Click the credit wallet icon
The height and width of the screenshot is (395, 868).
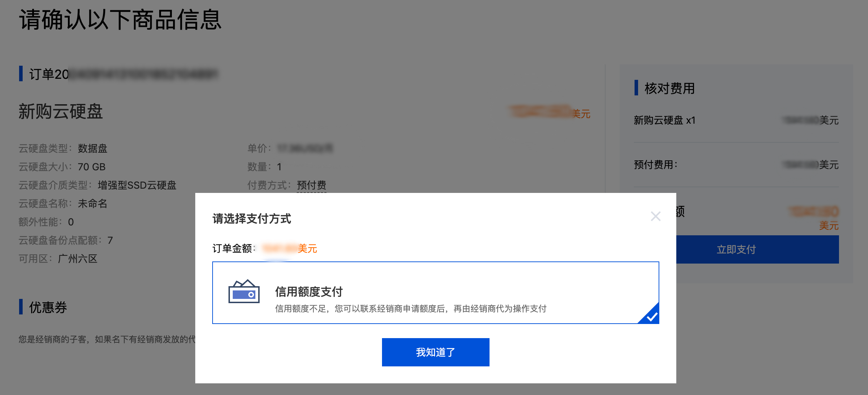(x=244, y=291)
